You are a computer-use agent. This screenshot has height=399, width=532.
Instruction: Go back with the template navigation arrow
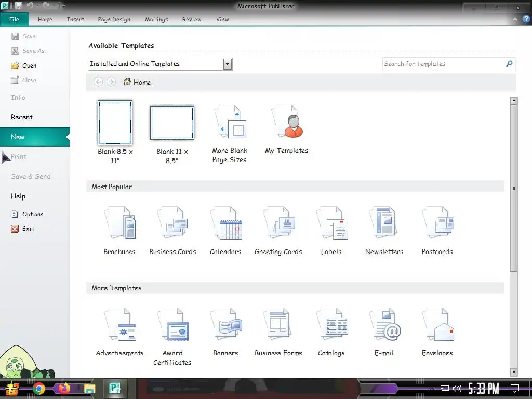(98, 82)
